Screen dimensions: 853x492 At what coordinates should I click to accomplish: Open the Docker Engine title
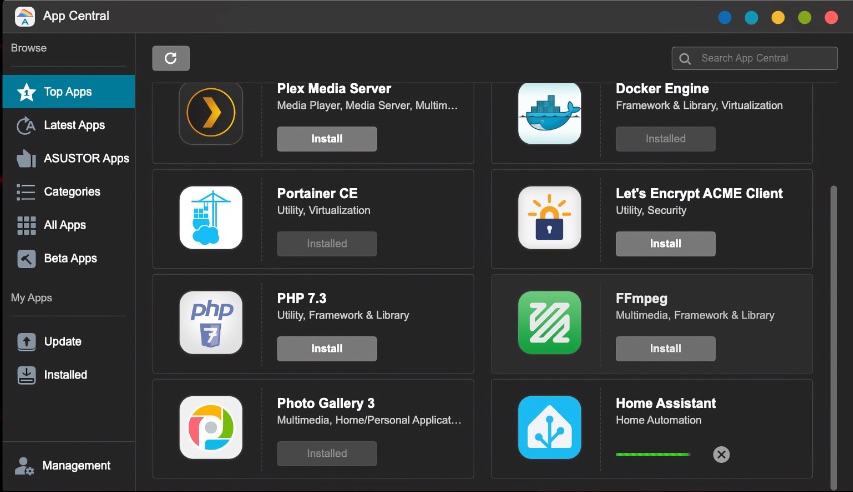662,89
